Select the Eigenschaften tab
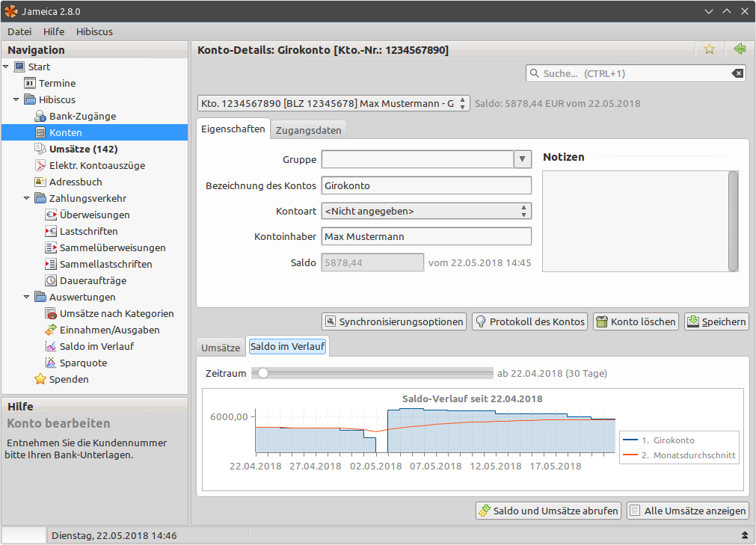The height and width of the screenshot is (545, 756). (233, 129)
